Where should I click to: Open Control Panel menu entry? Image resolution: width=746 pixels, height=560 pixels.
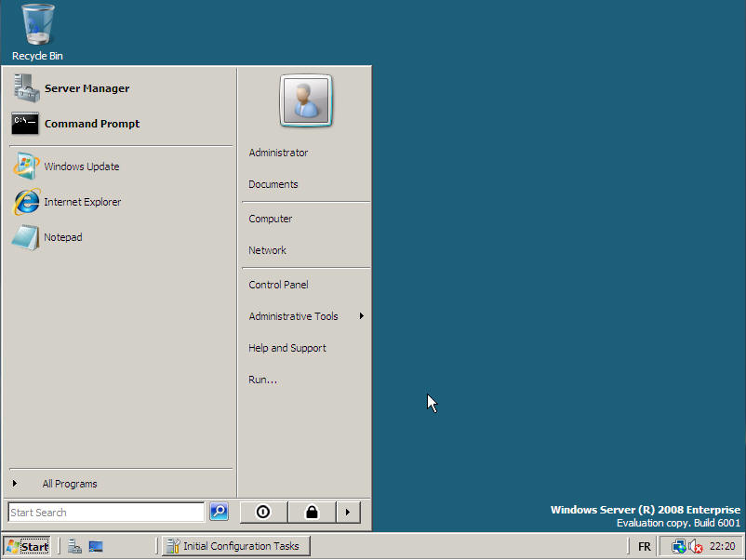tap(278, 285)
